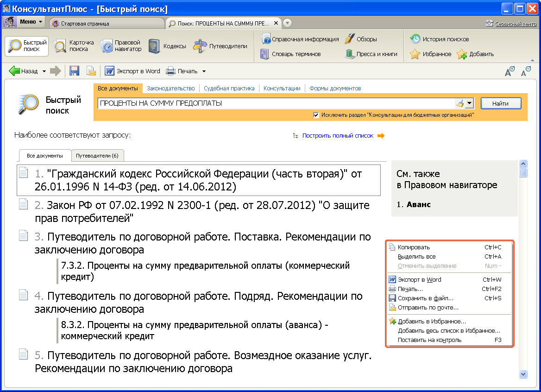Click the forward gray arrow
The height and width of the screenshot is (392, 541).
click(55, 71)
